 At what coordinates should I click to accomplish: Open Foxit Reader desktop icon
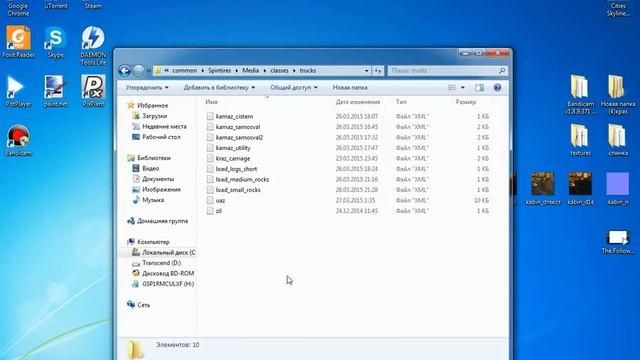18,41
